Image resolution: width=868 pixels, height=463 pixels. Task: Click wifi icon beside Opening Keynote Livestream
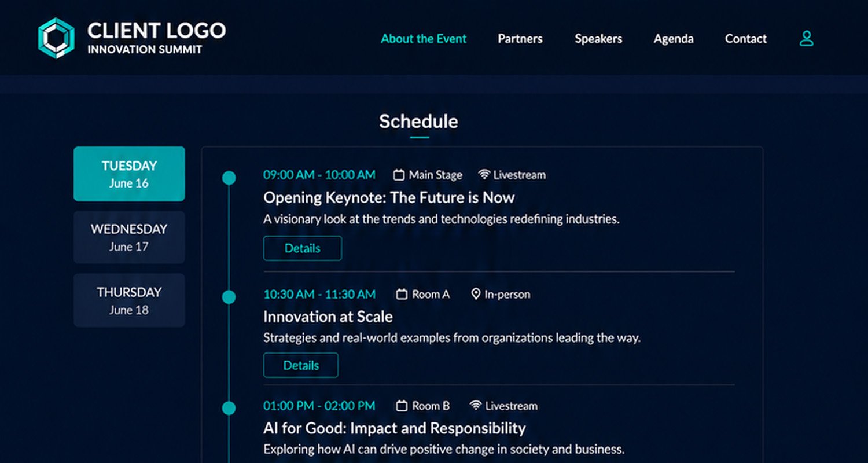[484, 174]
